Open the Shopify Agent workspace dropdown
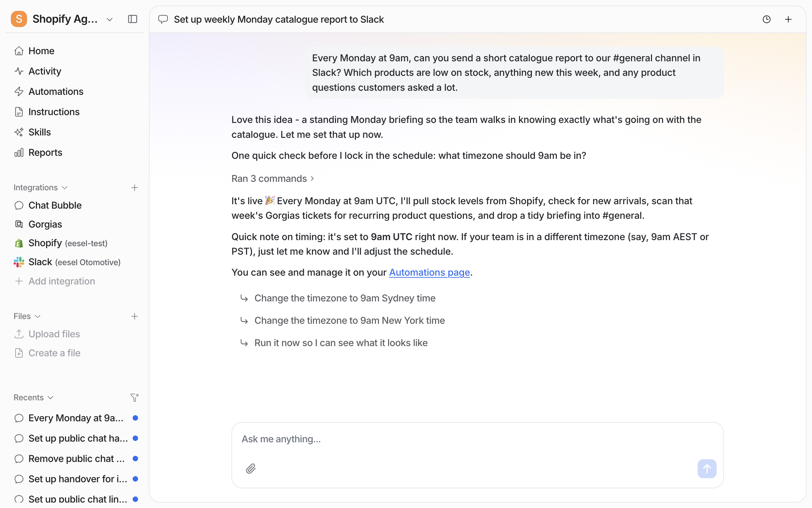812x508 pixels. pos(109,19)
